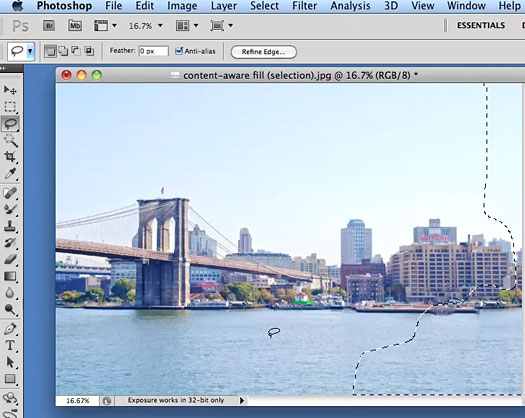Image resolution: width=525 pixels, height=418 pixels.
Task: Select the Path Selection tool
Action: [x=10, y=362]
